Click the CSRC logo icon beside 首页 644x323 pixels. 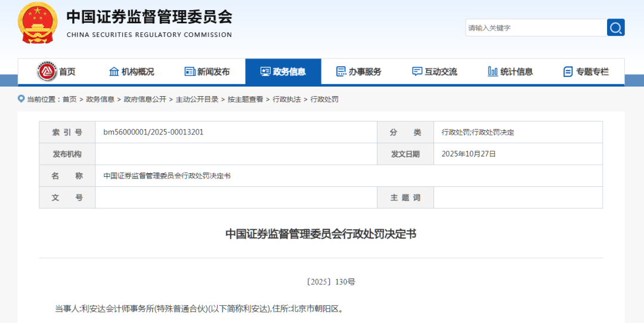[47, 72]
